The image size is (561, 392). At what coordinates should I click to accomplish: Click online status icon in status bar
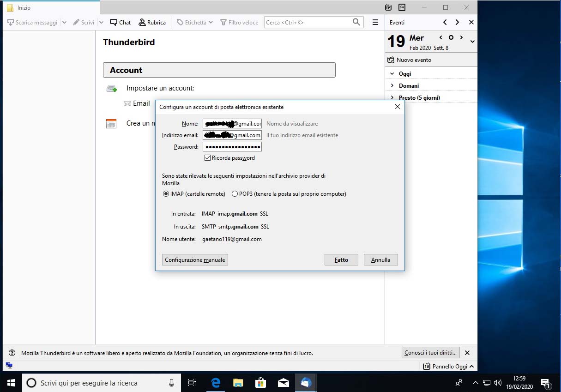point(9,366)
